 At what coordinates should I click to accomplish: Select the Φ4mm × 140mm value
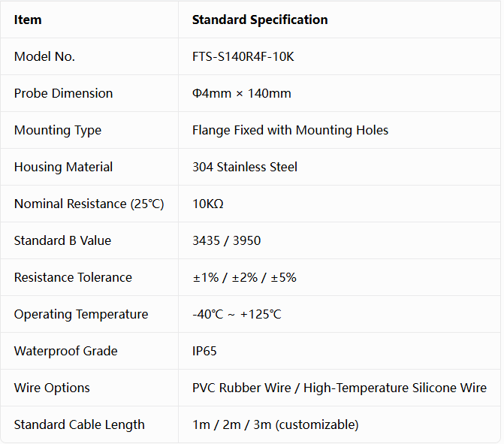[241, 94]
